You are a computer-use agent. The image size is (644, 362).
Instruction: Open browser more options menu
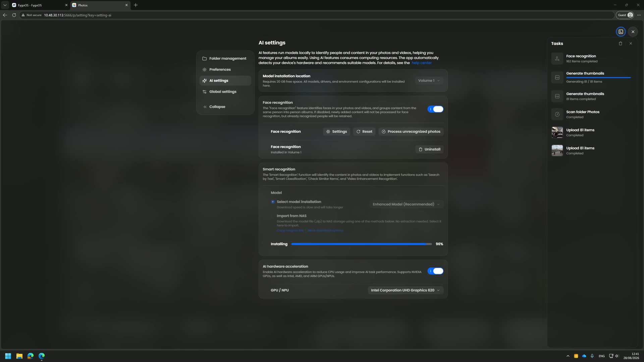[639, 15]
